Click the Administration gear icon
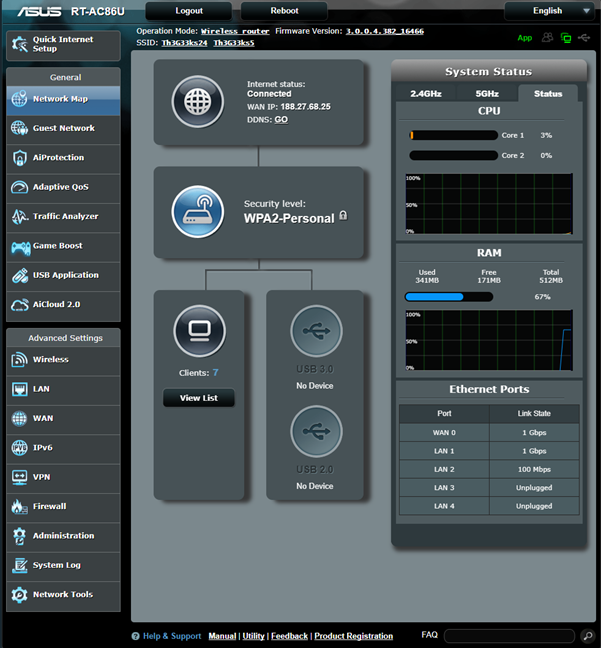This screenshot has height=648, width=601. 19,536
